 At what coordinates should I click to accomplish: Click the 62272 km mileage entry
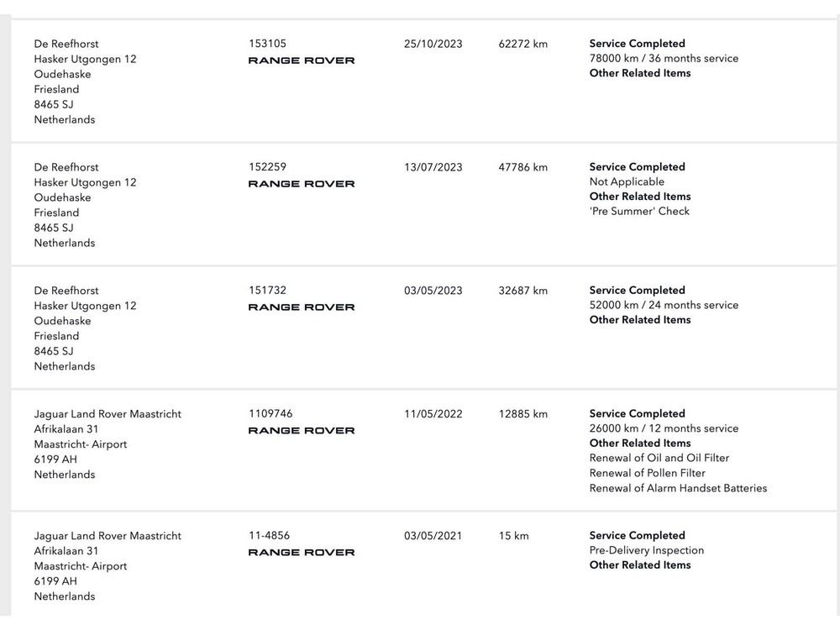[522, 44]
